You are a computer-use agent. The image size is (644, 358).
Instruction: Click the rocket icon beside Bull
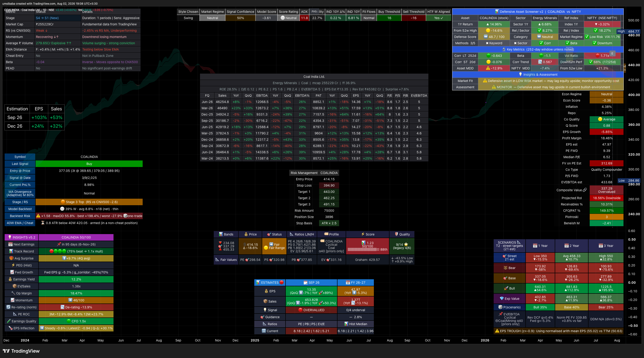[506, 288]
